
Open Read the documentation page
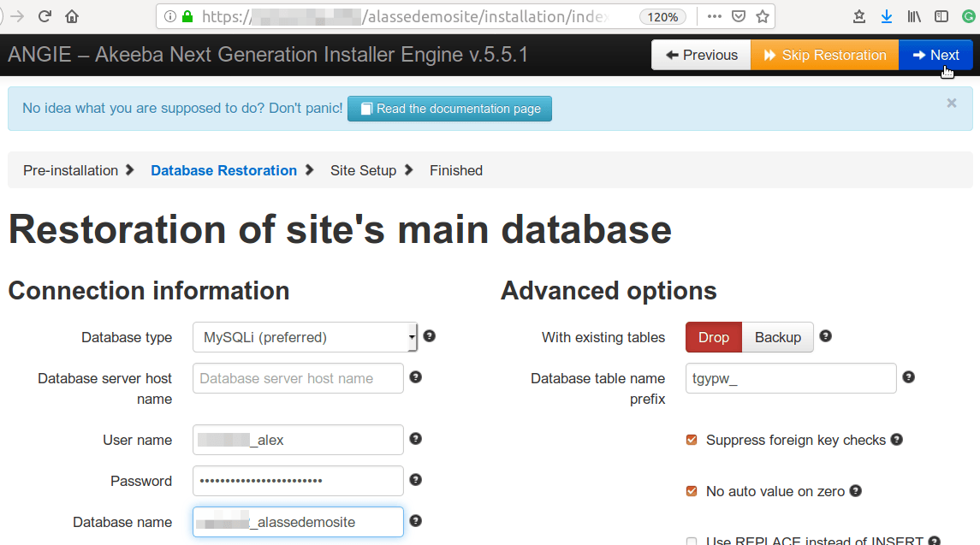[449, 109]
